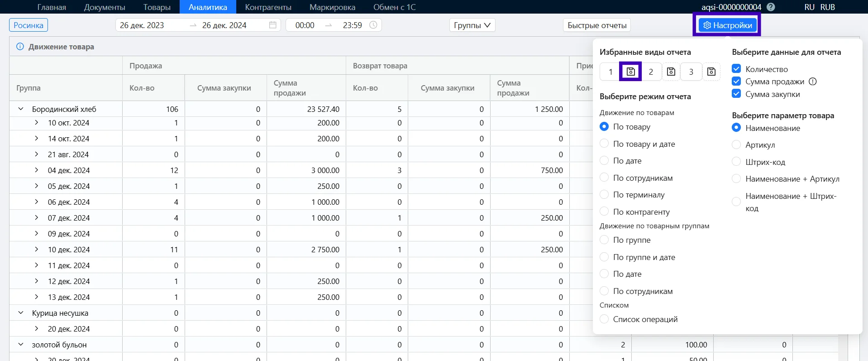Click the Возврат товара column header
The height and width of the screenshot is (361, 868).
click(x=458, y=66)
